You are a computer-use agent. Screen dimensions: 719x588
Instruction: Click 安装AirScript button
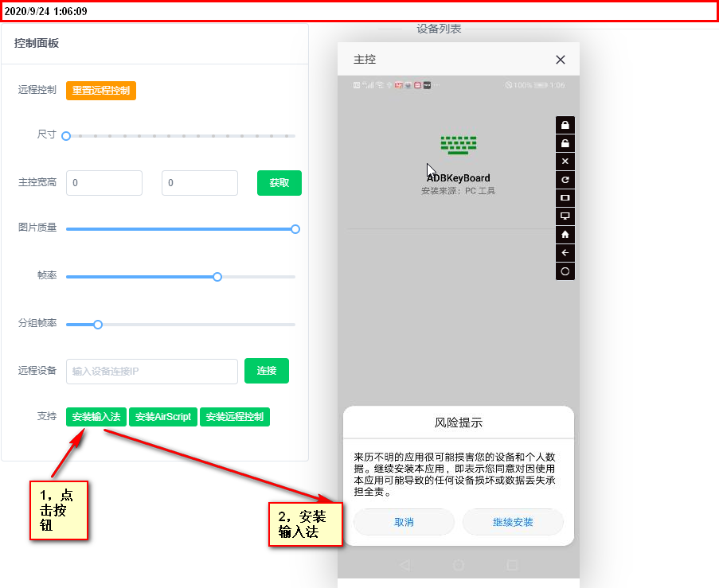pyautogui.click(x=163, y=417)
